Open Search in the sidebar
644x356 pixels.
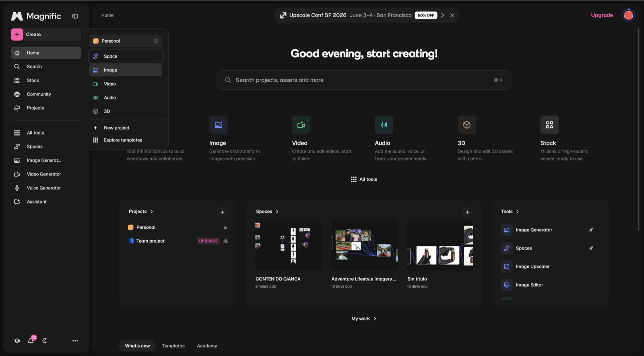point(46,67)
